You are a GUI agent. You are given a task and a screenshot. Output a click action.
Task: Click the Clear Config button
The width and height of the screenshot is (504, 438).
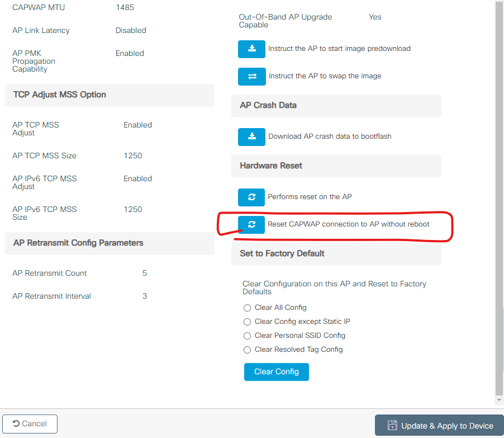point(277,371)
